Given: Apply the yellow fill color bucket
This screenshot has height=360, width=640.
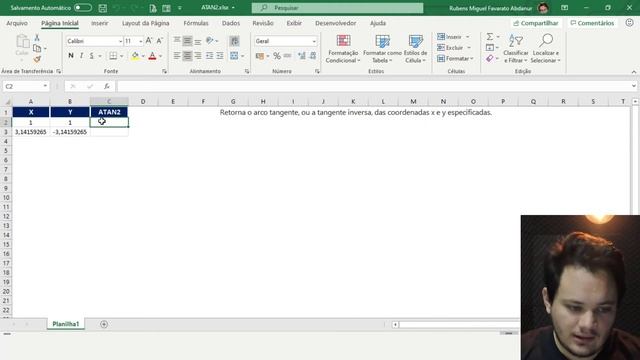Looking at the screenshot, I should click(135, 56).
